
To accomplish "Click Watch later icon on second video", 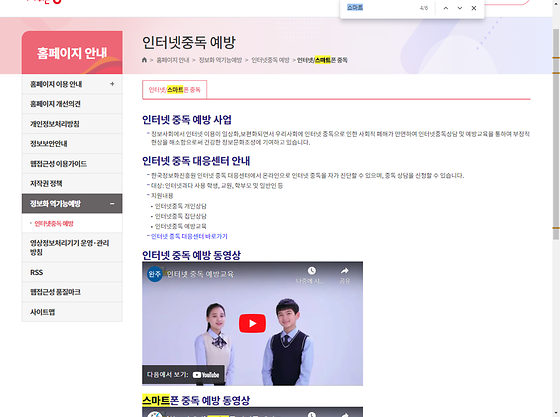I will [311, 415].
